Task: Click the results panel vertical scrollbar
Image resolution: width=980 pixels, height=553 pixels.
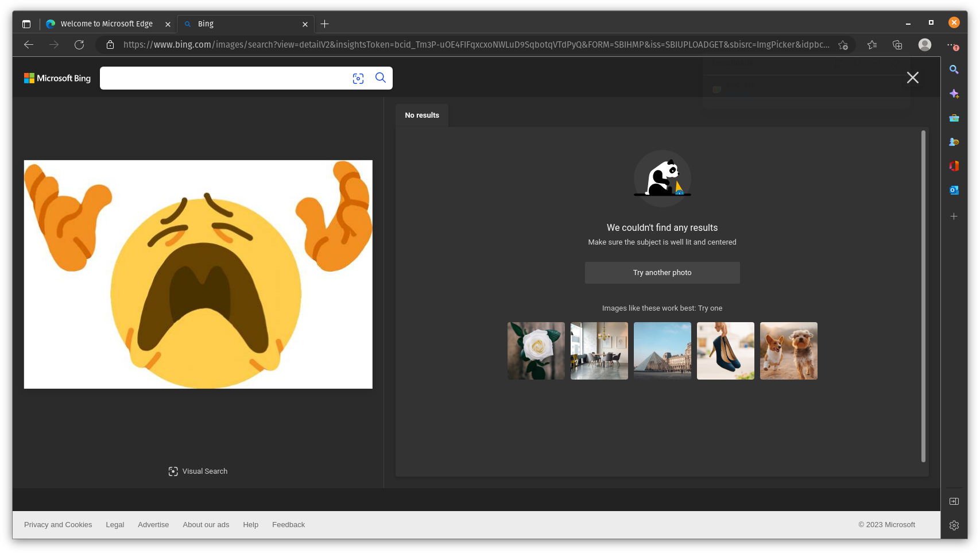Action: click(x=923, y=296)
